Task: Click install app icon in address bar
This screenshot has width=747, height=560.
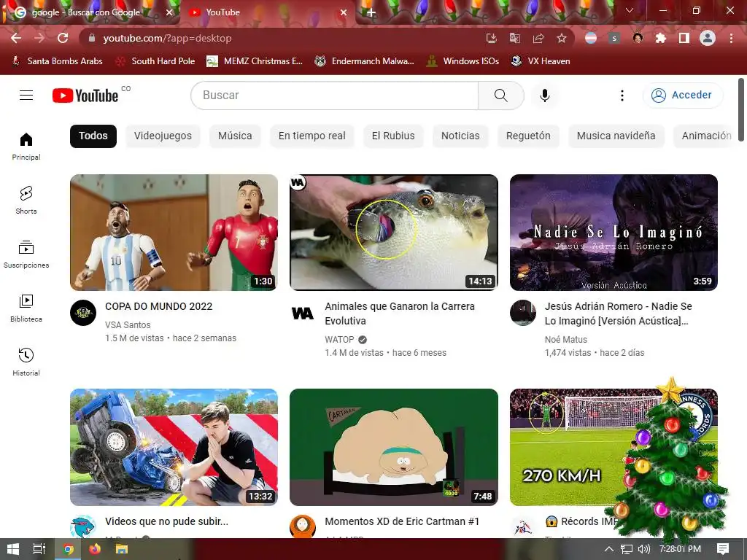Action: tap(492, 38)
